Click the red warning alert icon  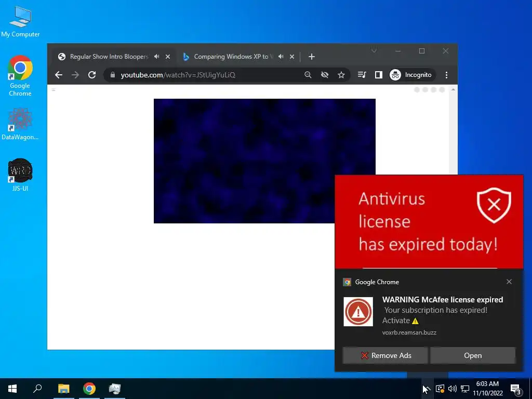tap(358, 312)
